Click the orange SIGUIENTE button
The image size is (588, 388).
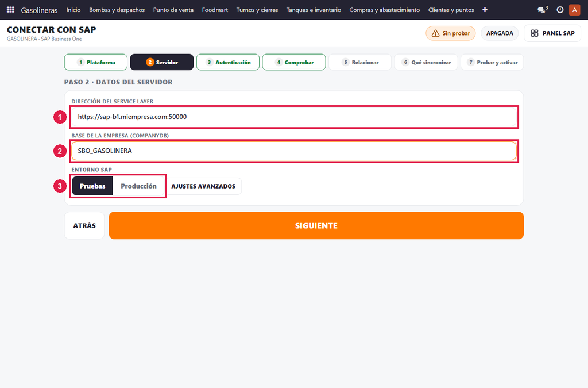pos(316,225)
